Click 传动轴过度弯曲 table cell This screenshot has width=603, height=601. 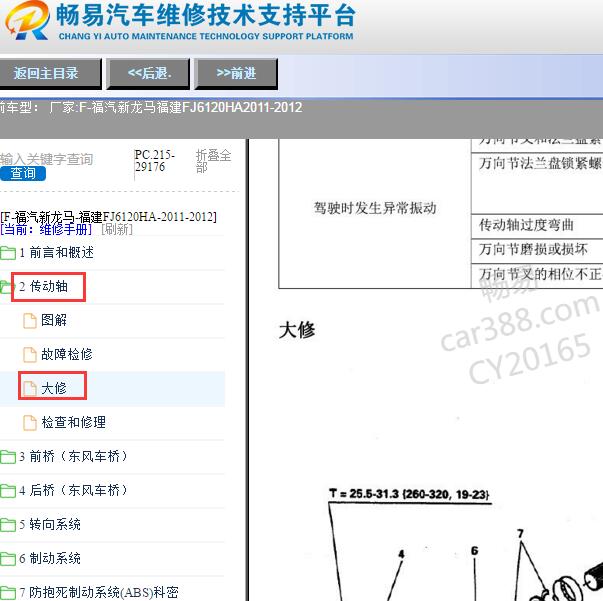pos(526,225)
